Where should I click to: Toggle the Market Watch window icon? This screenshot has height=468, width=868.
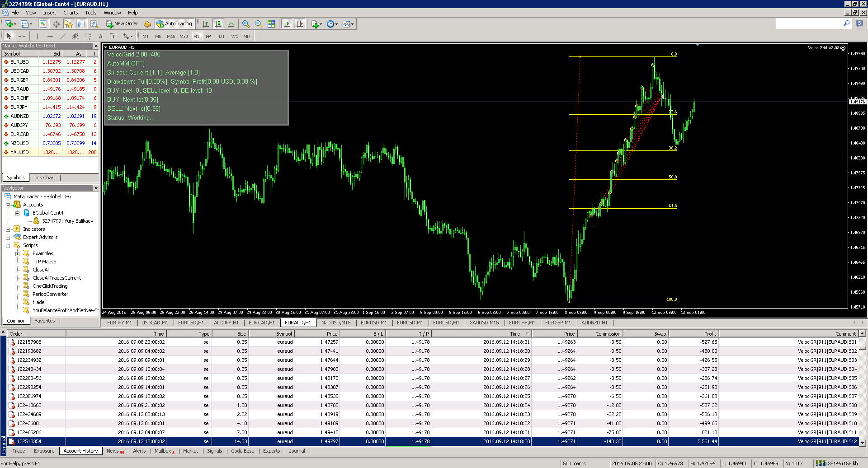click(43, 24)
